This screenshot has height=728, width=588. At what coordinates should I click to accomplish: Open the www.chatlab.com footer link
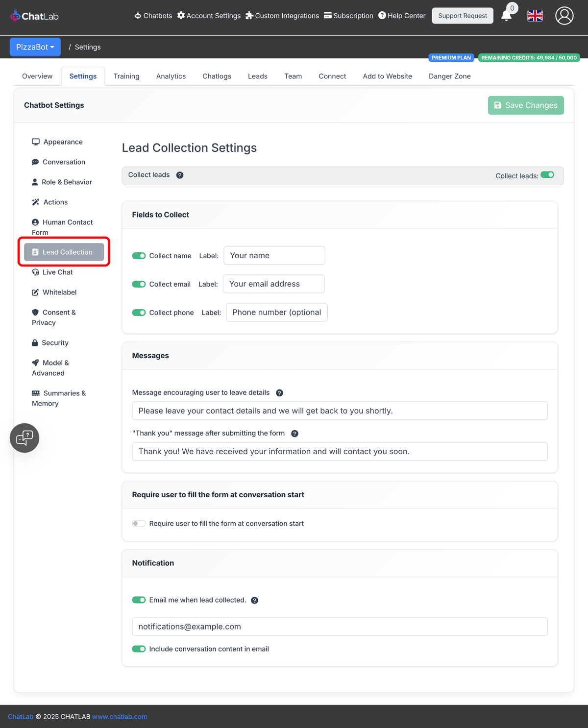[120, 716]
